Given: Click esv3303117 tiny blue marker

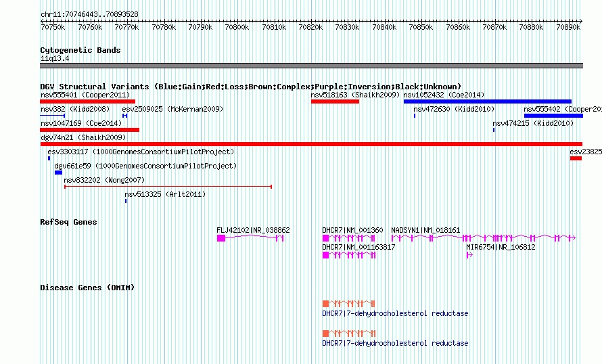Looking at the screenshot, I should (x=49, y=158).
